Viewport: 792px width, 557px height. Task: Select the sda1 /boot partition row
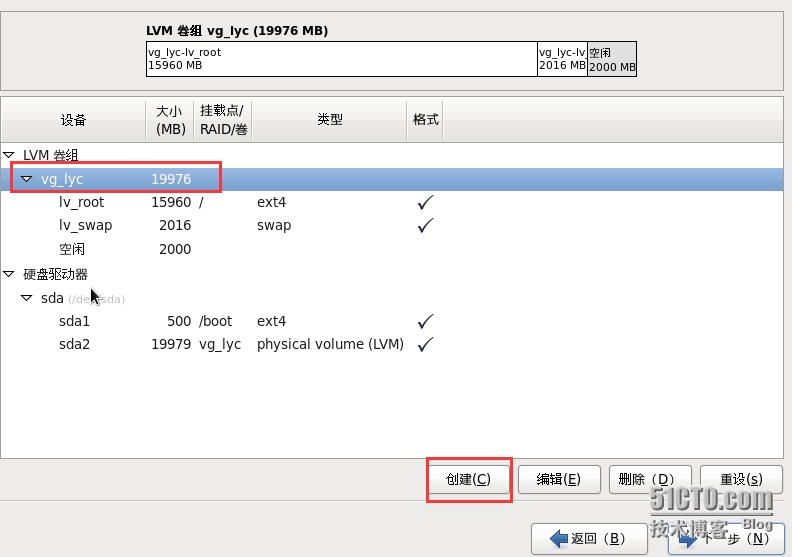pyautogui.click(x=392, y=321)
